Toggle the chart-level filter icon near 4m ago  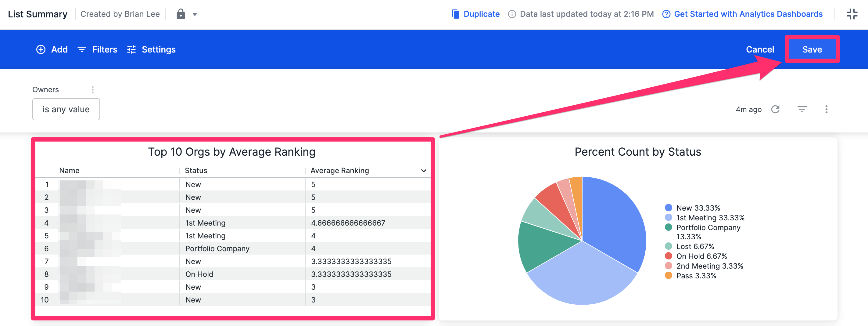tap(802, 109)
